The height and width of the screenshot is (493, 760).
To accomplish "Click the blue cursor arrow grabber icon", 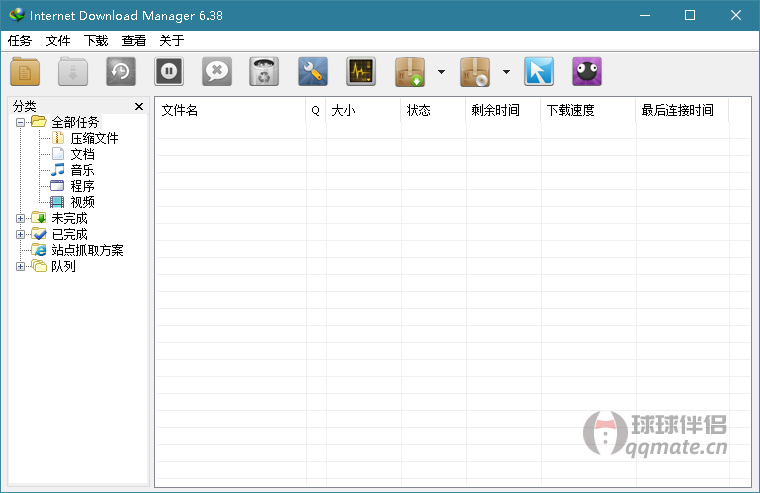I will coord(539,72).
